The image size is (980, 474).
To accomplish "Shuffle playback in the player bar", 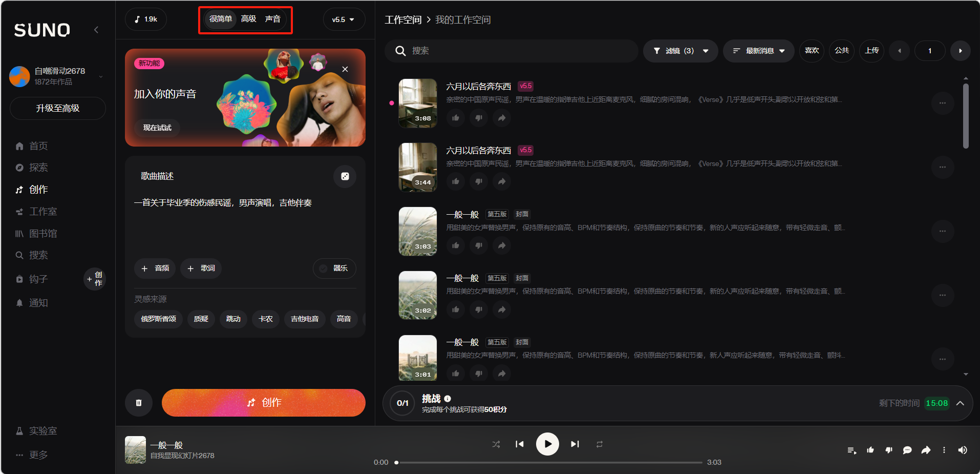I will pyautogui.click(x=496, y=444).
